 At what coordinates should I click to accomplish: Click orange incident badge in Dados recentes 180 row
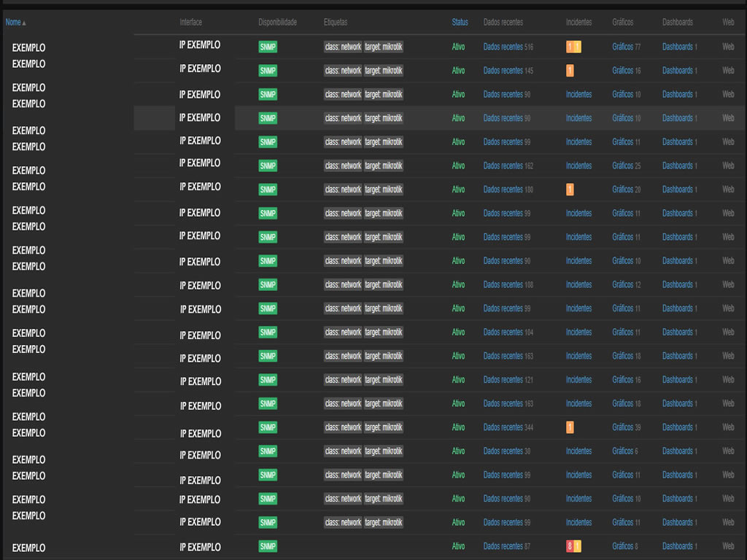(x=570, y=190)
